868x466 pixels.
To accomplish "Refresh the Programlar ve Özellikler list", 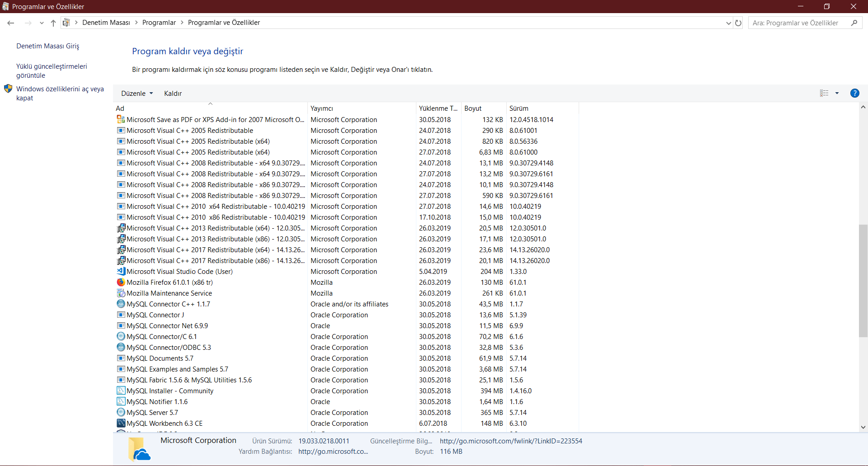I will pyautogui.click(x=738, y=23).
